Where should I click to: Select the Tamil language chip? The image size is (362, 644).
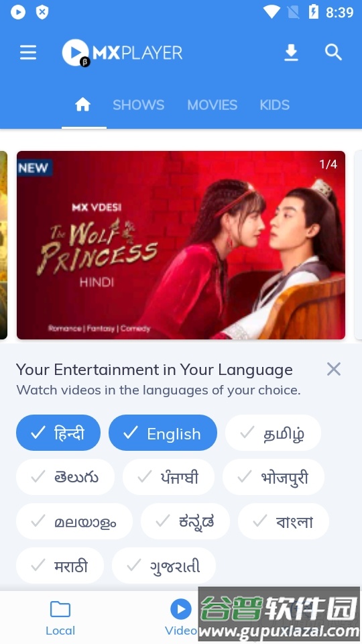[273, 433]
